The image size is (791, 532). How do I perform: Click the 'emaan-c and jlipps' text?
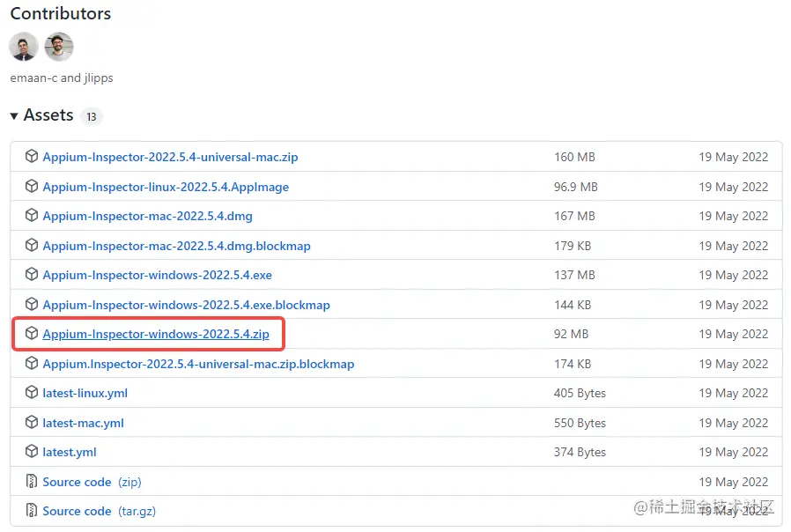click(62, 78)
